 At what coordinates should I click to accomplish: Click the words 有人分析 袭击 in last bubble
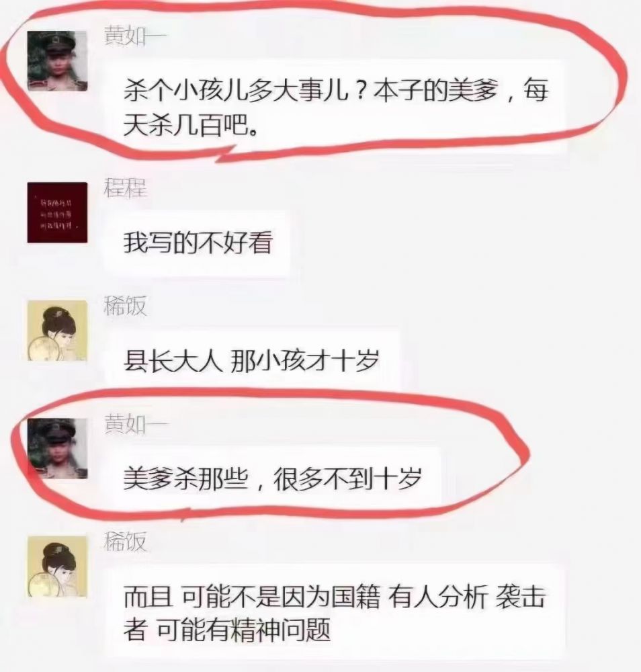tap(466, 595)
